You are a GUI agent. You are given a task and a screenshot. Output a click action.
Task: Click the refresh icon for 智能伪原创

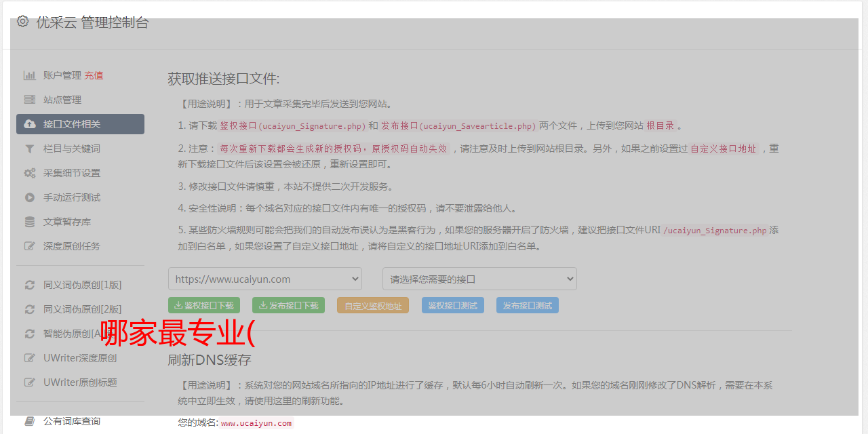pyautogui.click(x=30, y=334)
